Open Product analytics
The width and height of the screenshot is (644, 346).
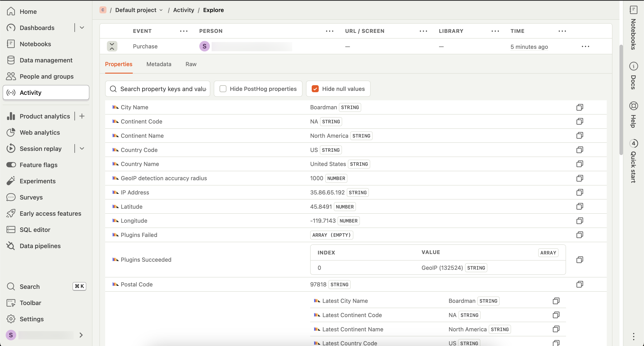45,116
